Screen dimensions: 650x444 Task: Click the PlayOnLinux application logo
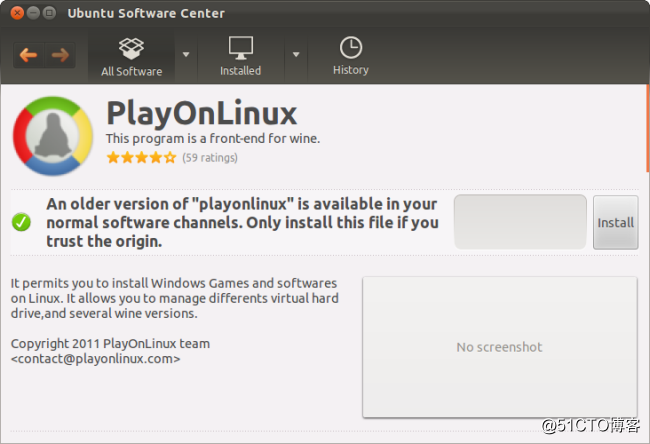[x=53, y=136]
